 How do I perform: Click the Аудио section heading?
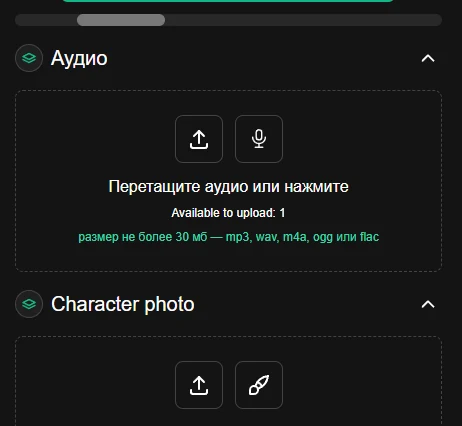pyautogui.click(x=79, y=58)
